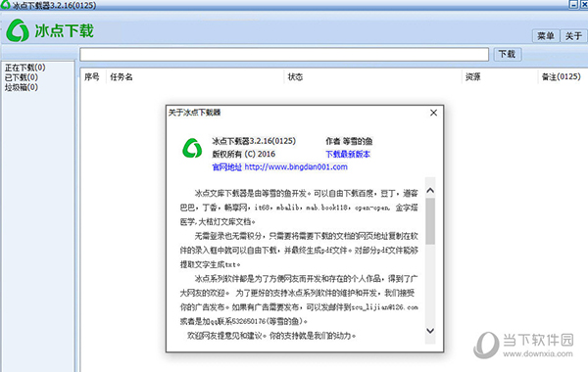Open the 下载最新版本 link
This screenshot has width=588, height=372.
coord(348,154)
